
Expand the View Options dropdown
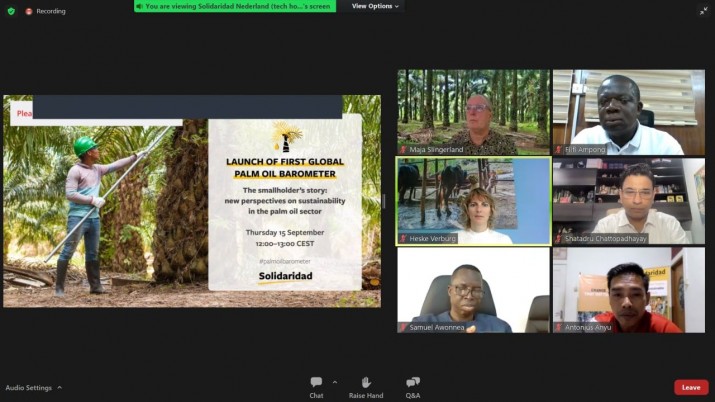tap(375, 6)
